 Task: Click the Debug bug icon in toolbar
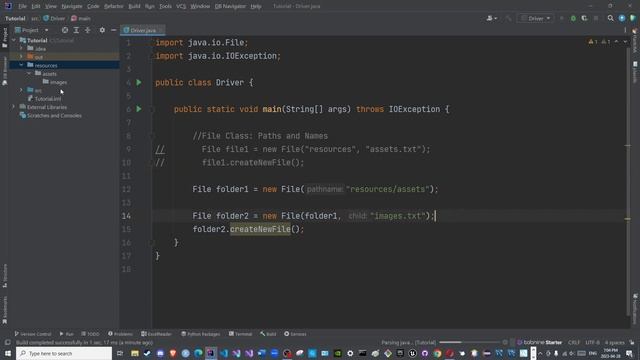tap(573, 18)
